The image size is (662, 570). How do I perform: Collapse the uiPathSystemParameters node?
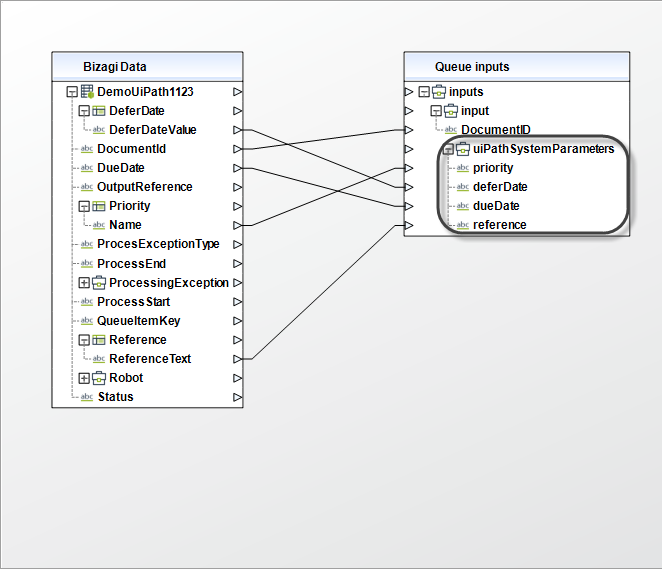click(x=448, y=149)
